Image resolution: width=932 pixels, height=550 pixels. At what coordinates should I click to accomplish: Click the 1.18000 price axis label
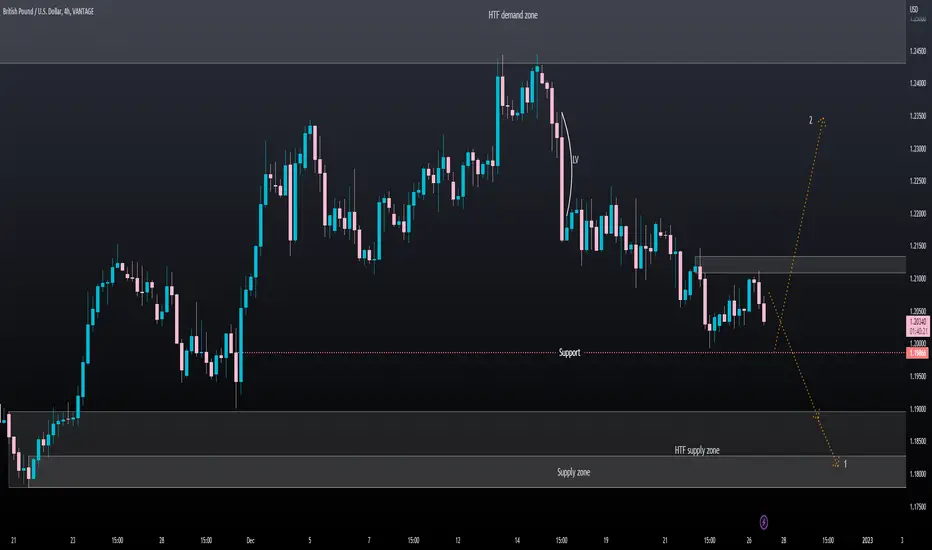918,474
